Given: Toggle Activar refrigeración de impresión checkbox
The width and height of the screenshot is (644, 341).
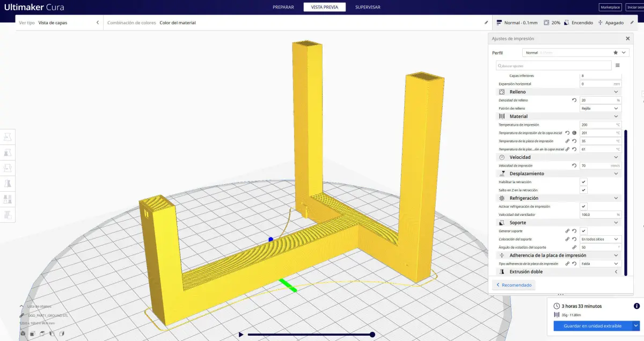Looking at the screenshot, I should point(583,206).
